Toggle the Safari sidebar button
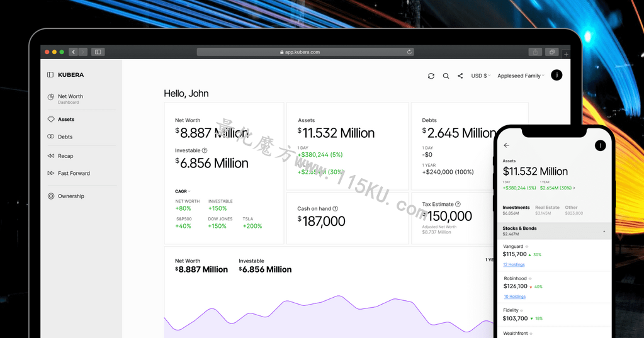 click(x=98, y=52)
